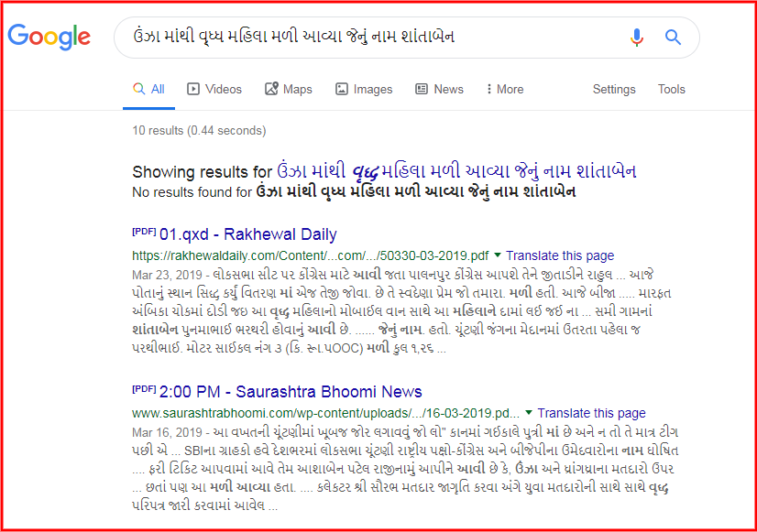Expand the Saurashtra Bhoomi URL dropdown arrow
Image resolution: width=757 pixels, height=532 pixels.
530,413
